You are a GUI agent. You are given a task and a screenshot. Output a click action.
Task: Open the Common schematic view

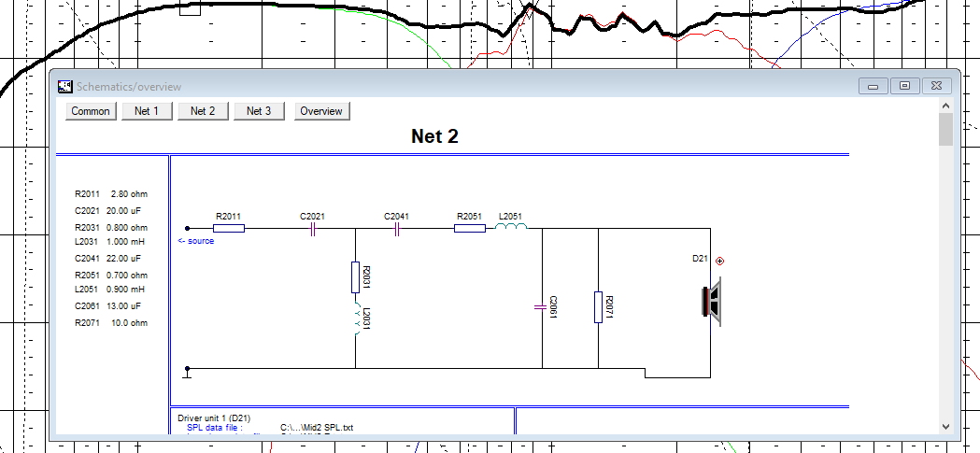click(x=91, y=111)
